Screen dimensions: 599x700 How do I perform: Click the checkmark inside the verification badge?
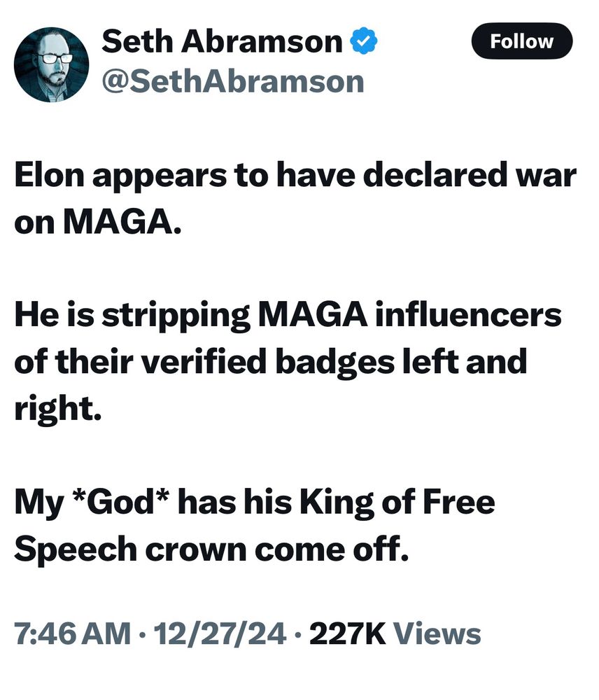click(365, 41)
